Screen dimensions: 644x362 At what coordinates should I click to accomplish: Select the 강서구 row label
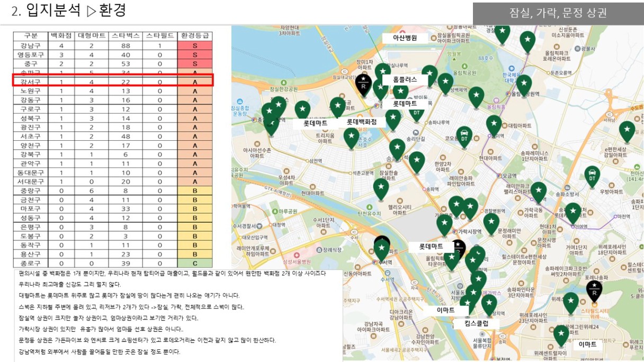point(30,82)
